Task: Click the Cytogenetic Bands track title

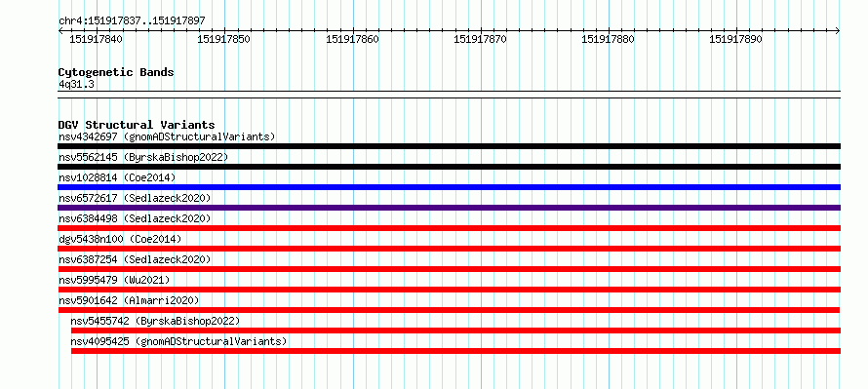Action: [x=116, y=72]
